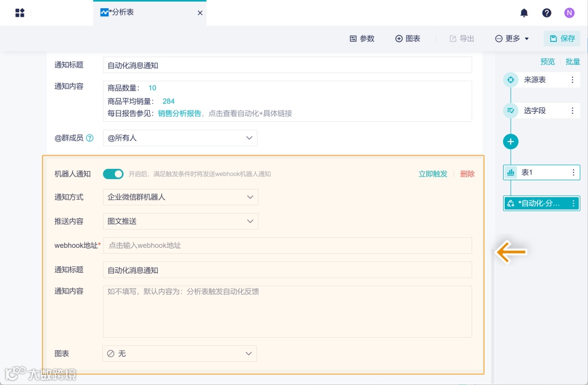This screenshot has height=385, width=588.
Task: Expand the 图表 selection dropdown showing 无
Action: (x=180, y=353)
